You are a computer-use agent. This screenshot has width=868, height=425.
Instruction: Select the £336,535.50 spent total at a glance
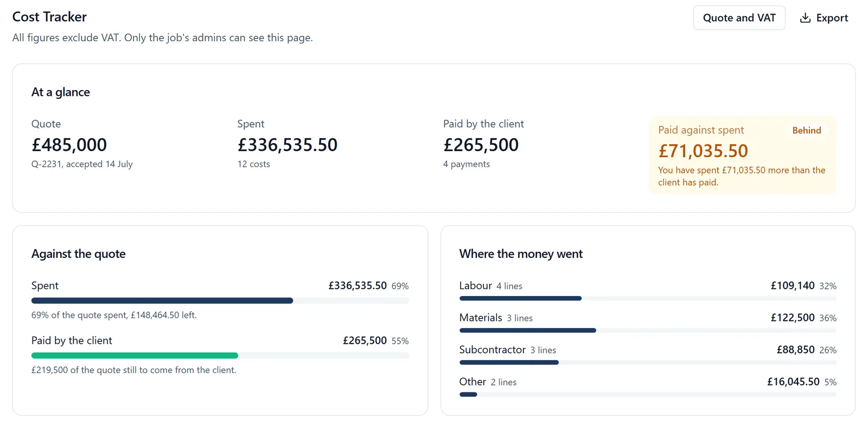pyautogui.click(x=288, y=145)
